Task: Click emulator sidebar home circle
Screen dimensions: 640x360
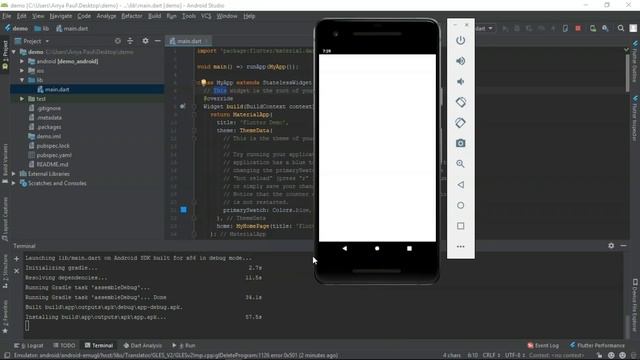Action: pos(460,205)
